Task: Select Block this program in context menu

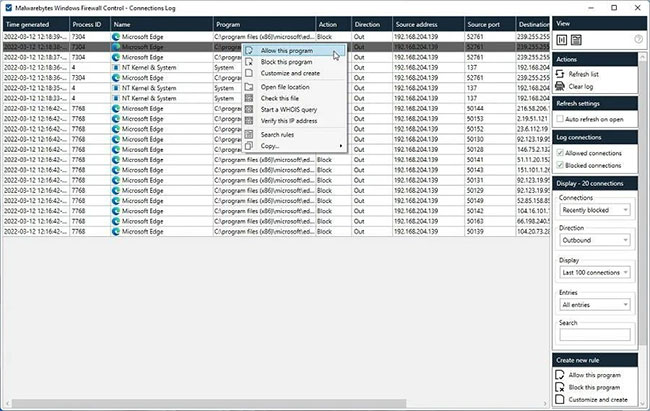Action: pyautogui.click(x=294, y=62)
